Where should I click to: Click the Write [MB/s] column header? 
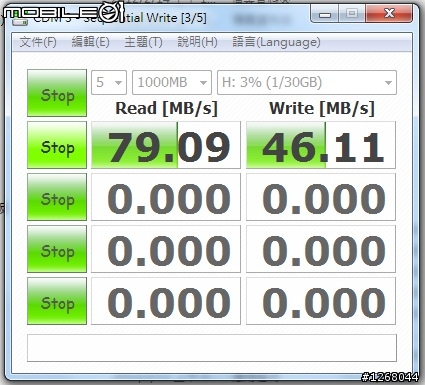[322, 108]
